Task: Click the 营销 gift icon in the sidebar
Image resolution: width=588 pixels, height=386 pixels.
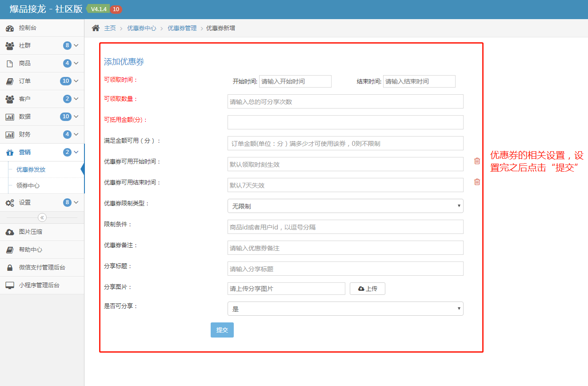Action: pos(10,153)
